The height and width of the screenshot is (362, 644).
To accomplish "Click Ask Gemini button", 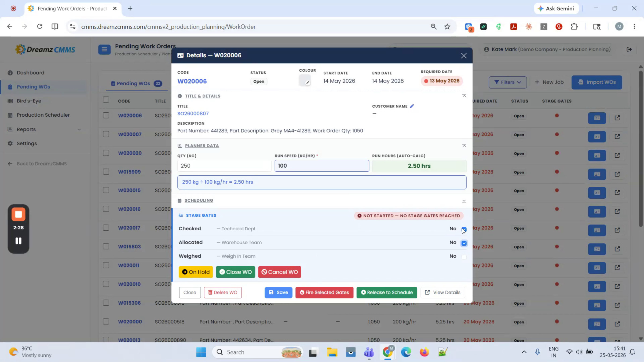I will (x=556, y=9).
